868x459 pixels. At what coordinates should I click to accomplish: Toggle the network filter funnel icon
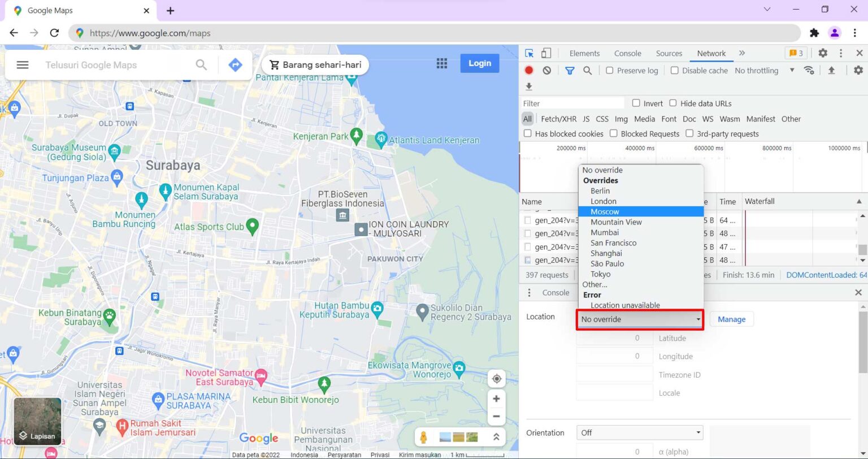tap(570, 70)
